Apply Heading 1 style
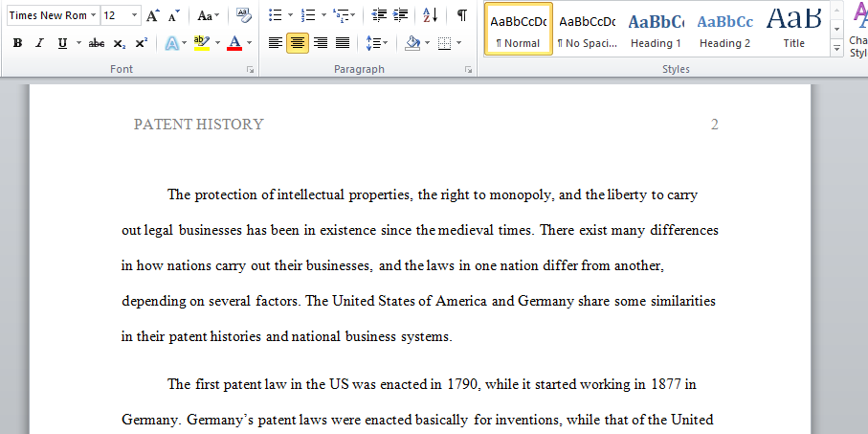 [x=656, y=29]
